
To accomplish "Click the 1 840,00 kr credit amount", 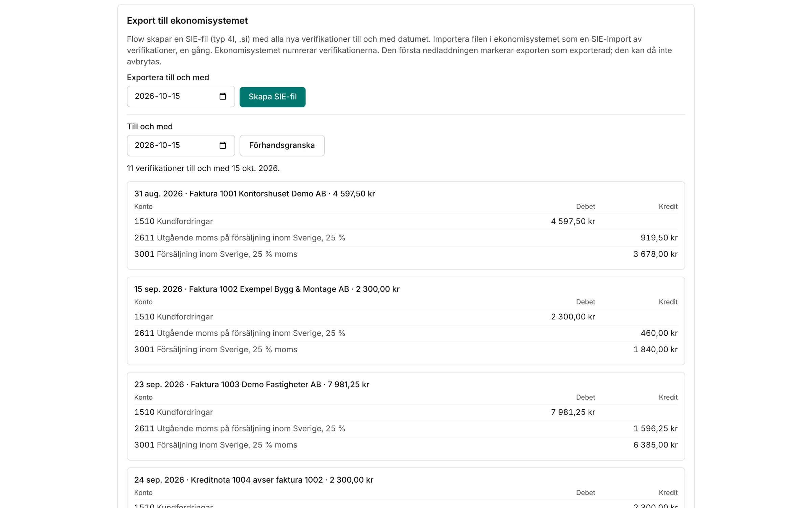I will (x=655, y=350).
